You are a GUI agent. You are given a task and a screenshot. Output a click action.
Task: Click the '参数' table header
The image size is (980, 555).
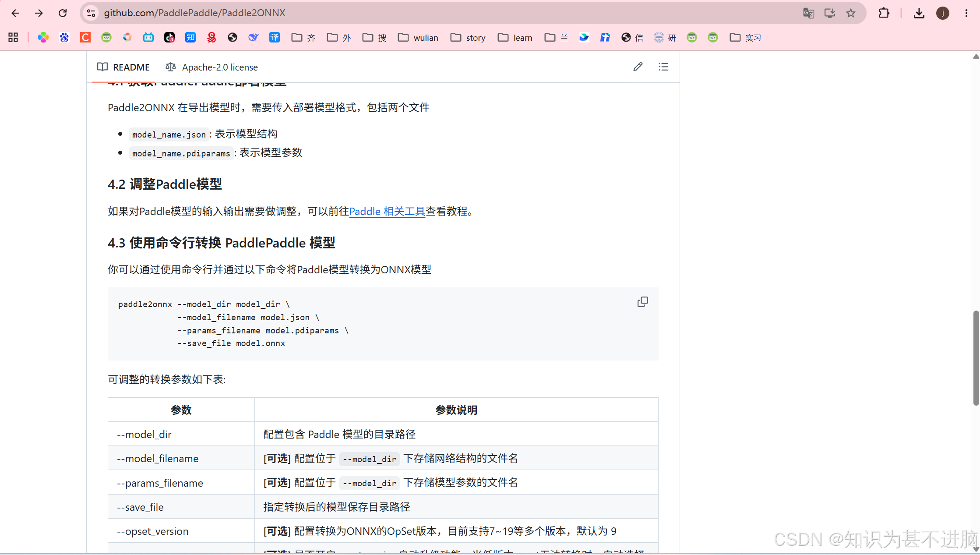point(181,410)
